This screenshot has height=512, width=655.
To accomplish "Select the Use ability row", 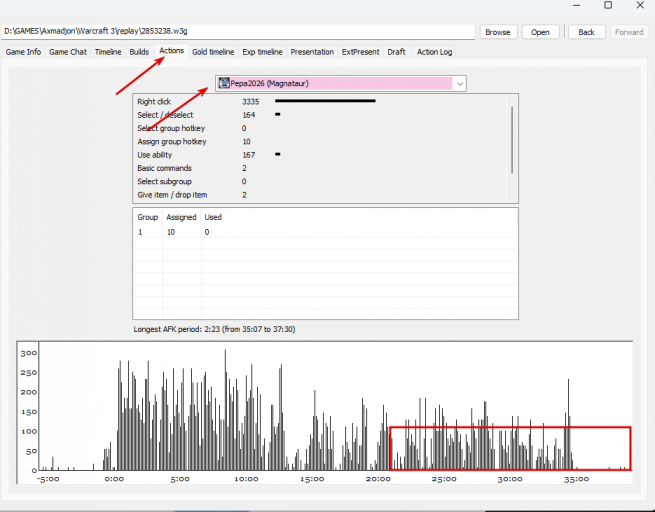I will coord(319,155).
